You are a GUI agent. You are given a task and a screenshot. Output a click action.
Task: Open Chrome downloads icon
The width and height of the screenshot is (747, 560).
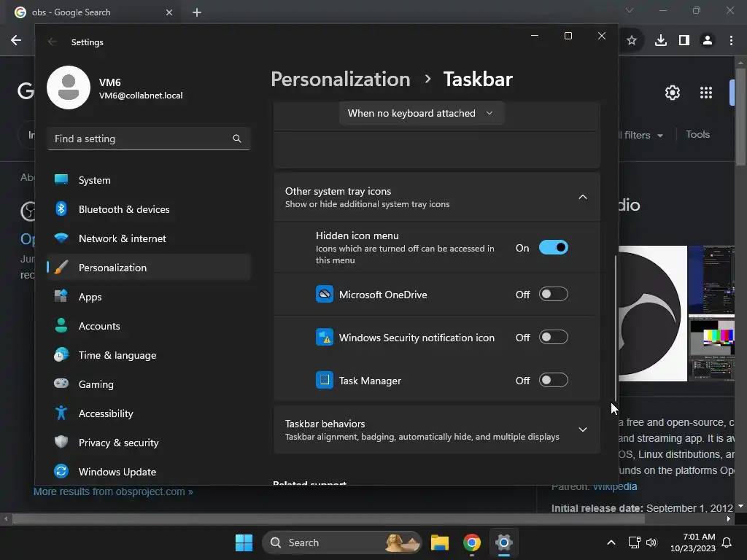click(661, 41)
